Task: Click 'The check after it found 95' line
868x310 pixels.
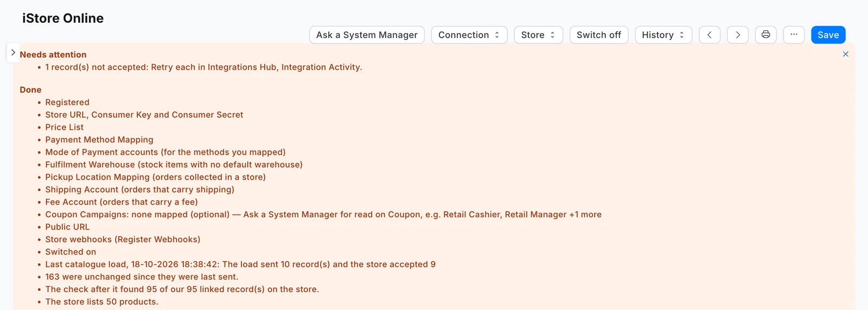Action: [182, 290]
